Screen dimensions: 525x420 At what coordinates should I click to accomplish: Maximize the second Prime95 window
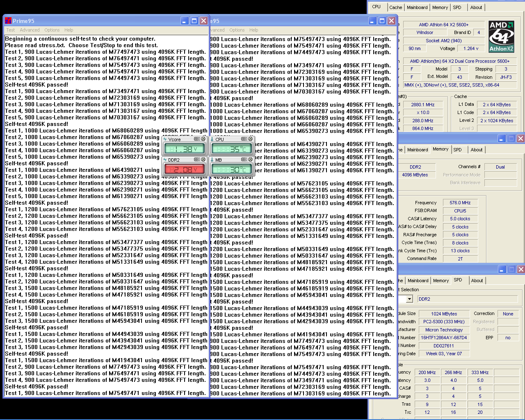[x=382, y=21]
